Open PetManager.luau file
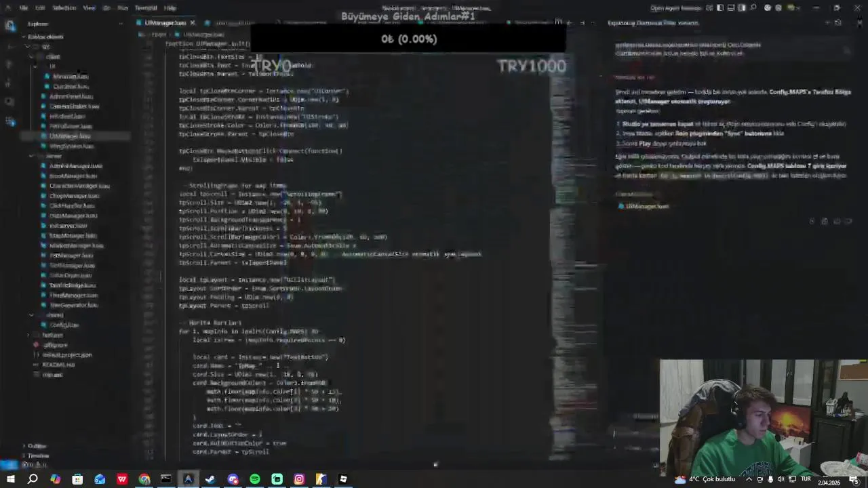The width and height of the screenshot is (868, 488). [x=71, y=256]
